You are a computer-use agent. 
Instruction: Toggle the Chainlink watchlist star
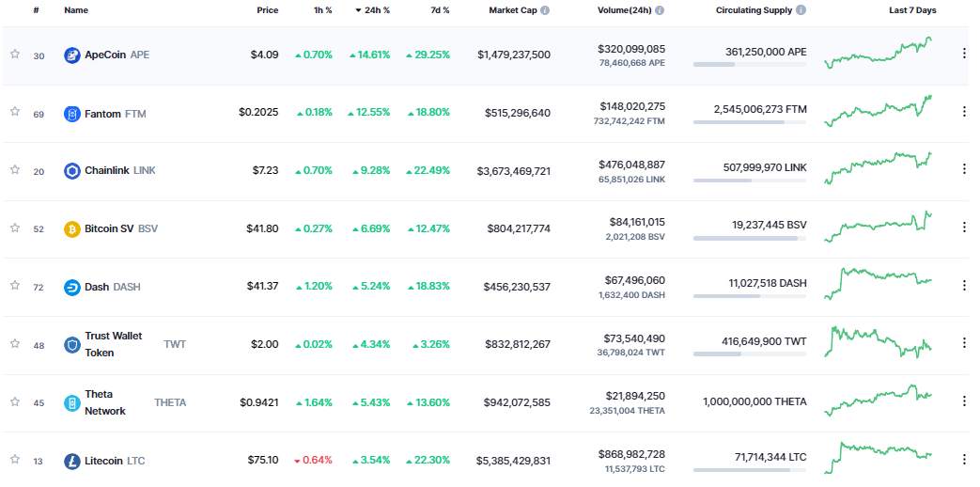[x=15, y=169]
